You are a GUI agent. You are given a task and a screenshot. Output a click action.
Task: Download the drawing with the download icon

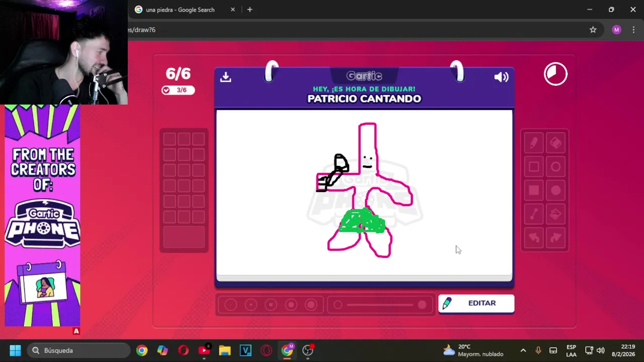[225, 76]
